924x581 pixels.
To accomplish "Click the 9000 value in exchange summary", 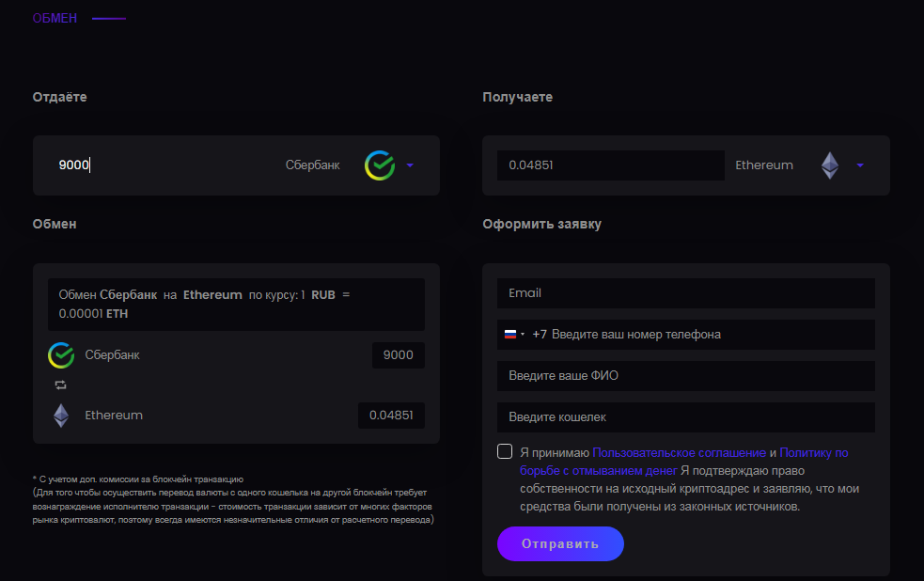I will tap(398, 355).
